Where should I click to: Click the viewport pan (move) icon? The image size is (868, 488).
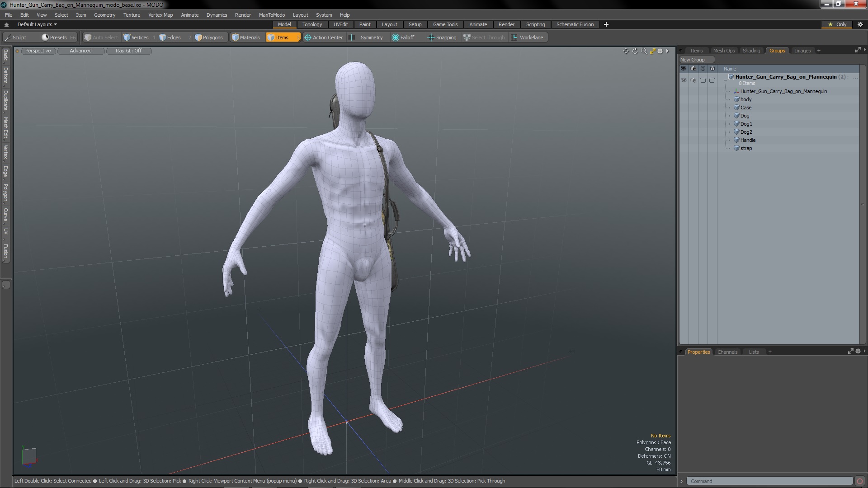pyautogui.click(x=626, y=51)
